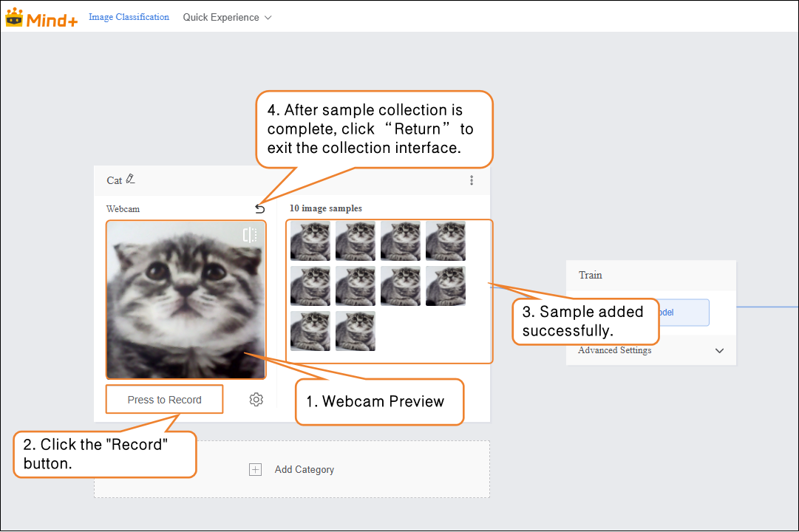Click the plus icon in Add Category
Image resolution: width=799 pixels, height=532 pixels.
pos(255,470)
